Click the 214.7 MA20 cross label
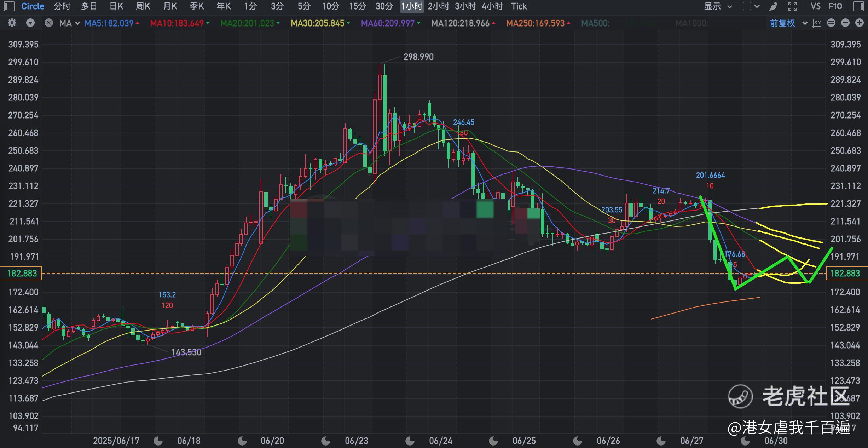The height and width of the screenshot is (448, 868). pos(661,191)
